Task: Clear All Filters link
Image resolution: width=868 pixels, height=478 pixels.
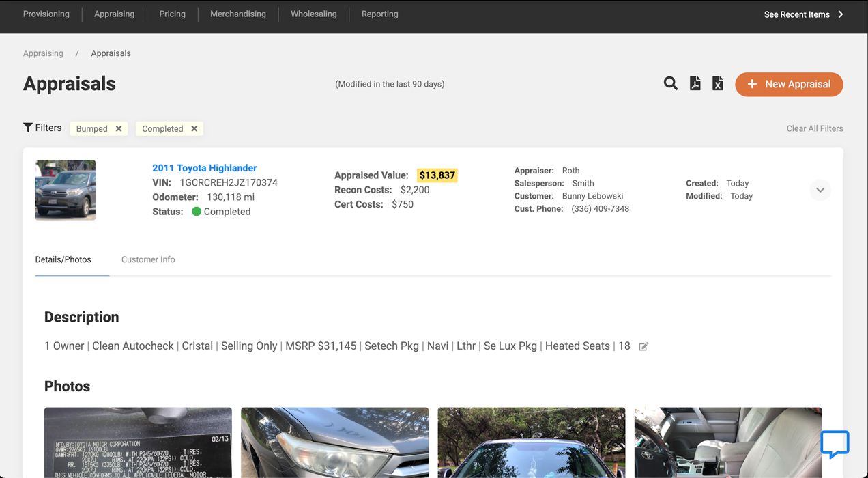Action: click(x=815, y=128)
